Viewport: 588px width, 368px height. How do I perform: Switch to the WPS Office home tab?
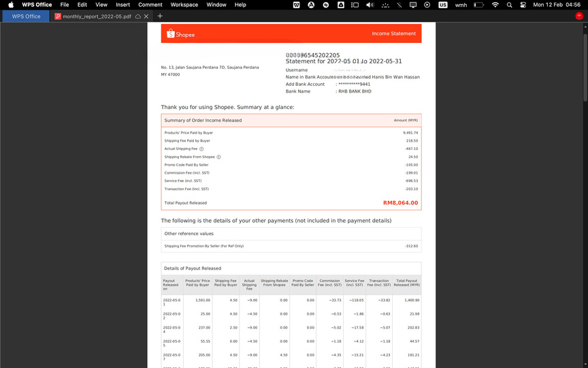(x=26, y=16)
